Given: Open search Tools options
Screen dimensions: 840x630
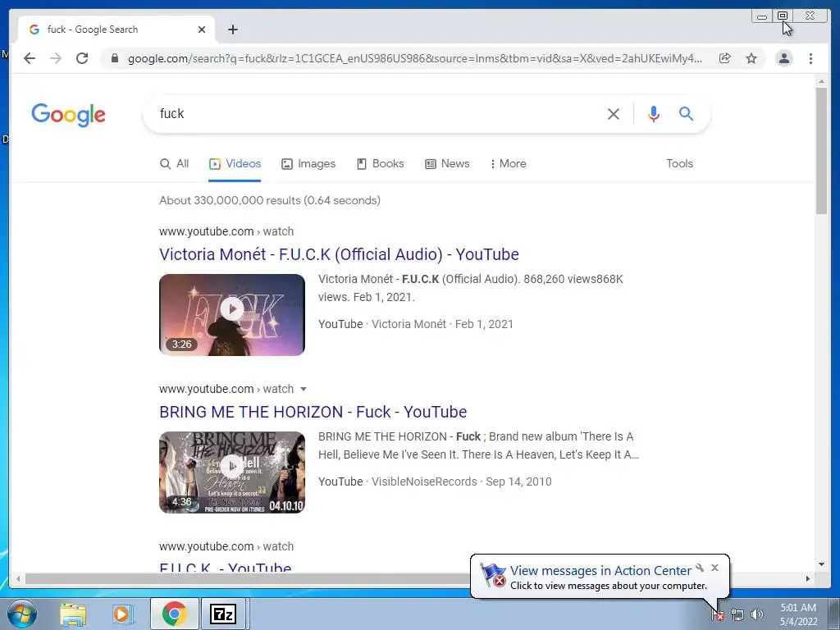Looking at the screenshot, I should [679, 163].
